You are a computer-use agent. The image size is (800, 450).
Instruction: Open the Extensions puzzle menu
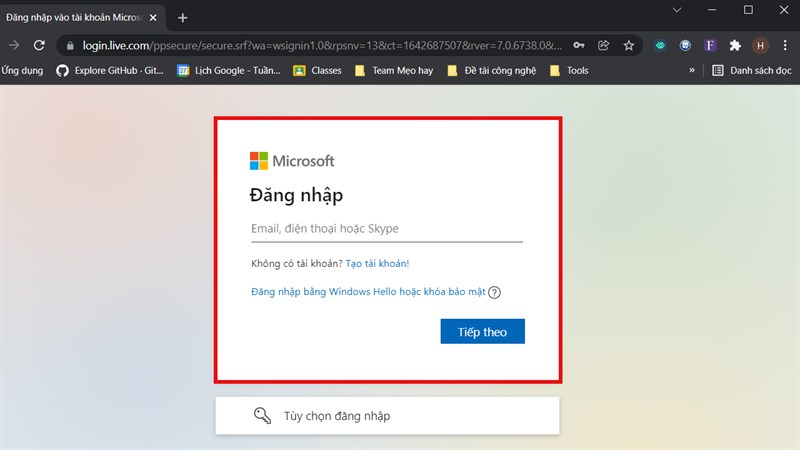pos(735,45)
